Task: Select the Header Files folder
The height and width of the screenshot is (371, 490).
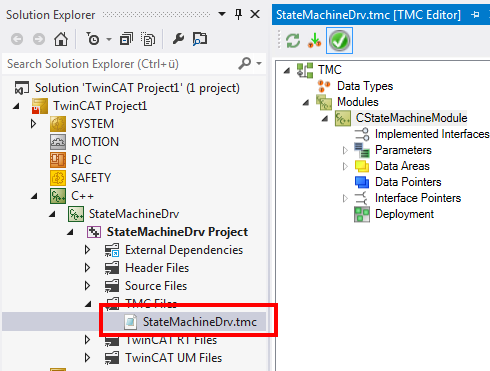Action: [157, 268]
